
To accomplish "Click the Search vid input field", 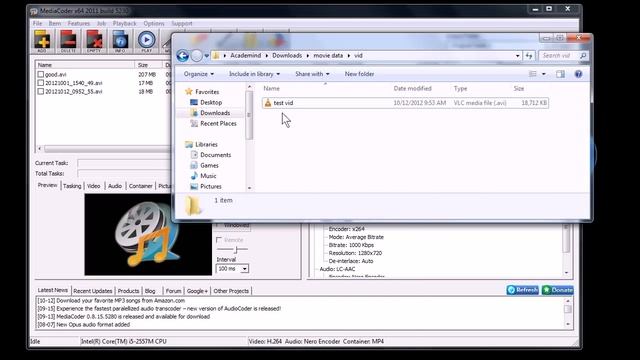I will pos(559,56).
